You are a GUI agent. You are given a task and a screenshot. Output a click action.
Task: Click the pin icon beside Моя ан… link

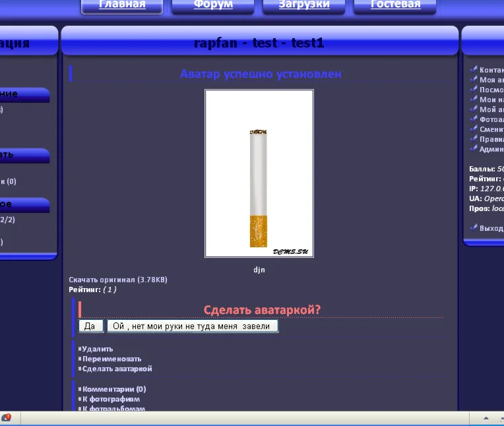tap(474, 79)
